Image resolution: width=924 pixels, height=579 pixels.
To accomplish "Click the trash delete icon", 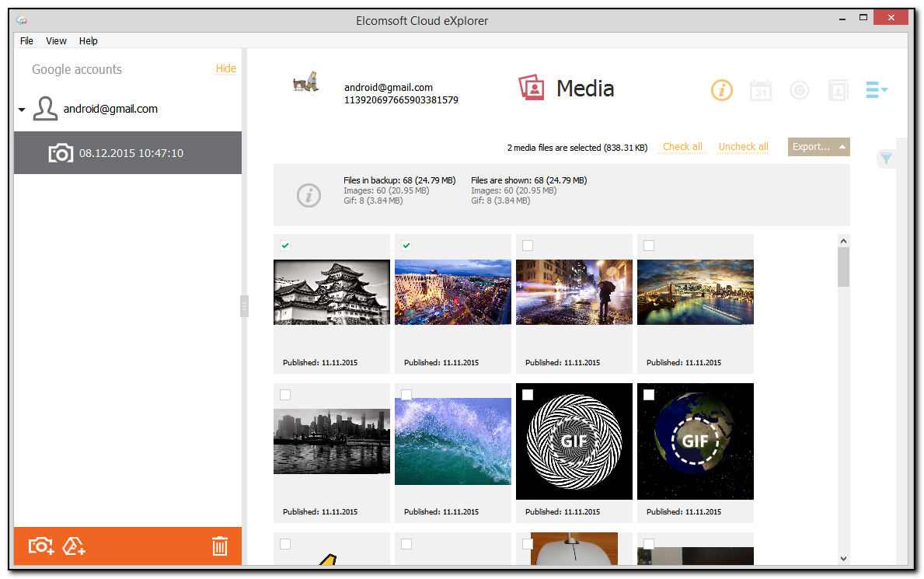I will point(220,546).
